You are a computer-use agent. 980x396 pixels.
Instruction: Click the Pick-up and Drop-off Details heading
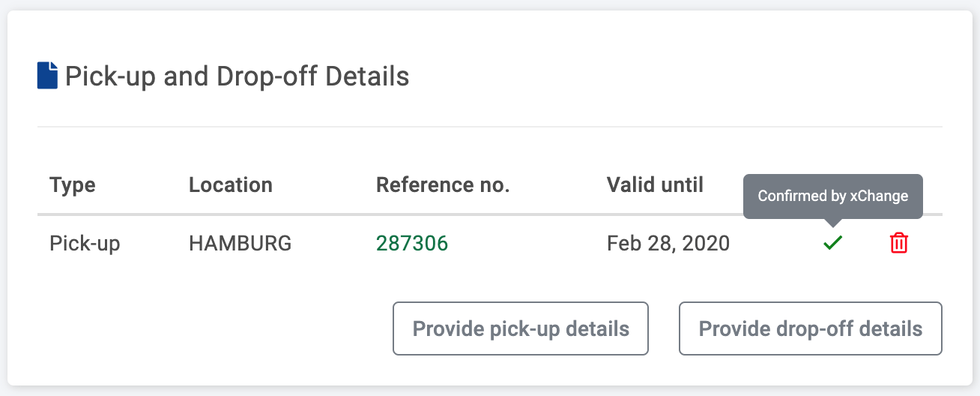point(237,76)
